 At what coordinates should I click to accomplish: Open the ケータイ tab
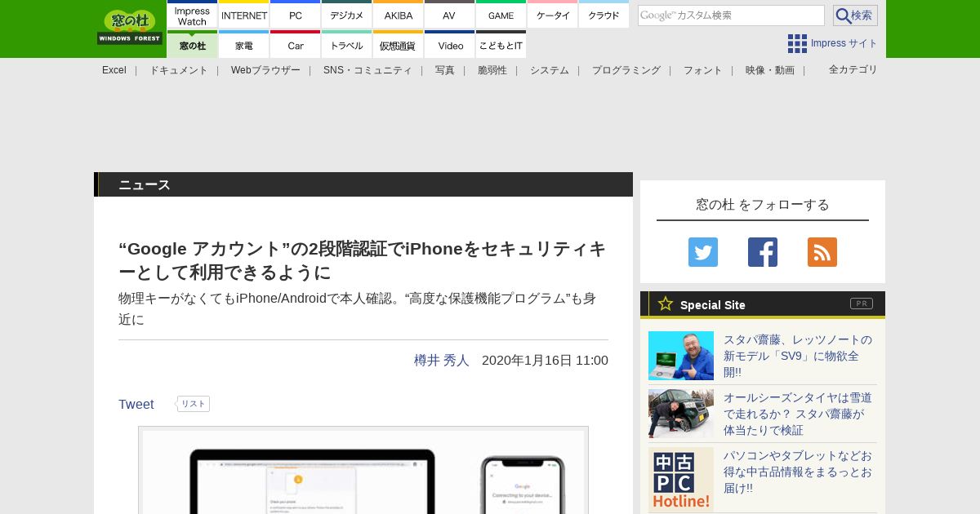553,16
